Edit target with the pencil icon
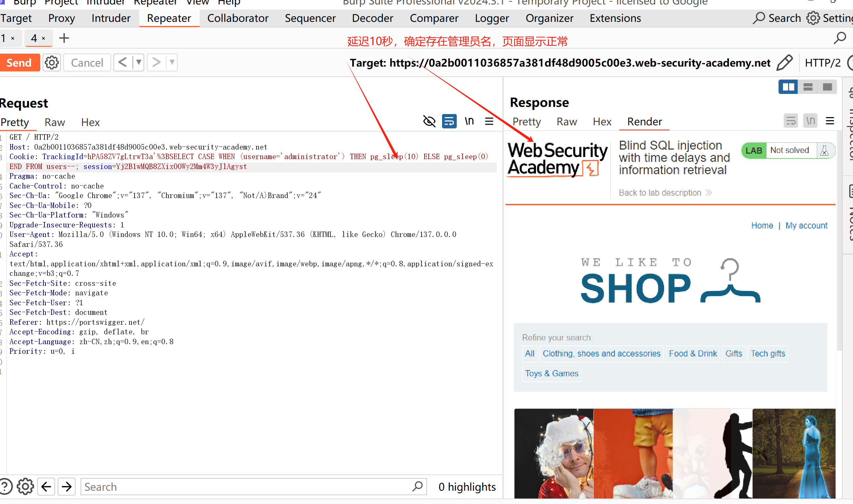The image size is (853, 504). click(x=784, y=63)
